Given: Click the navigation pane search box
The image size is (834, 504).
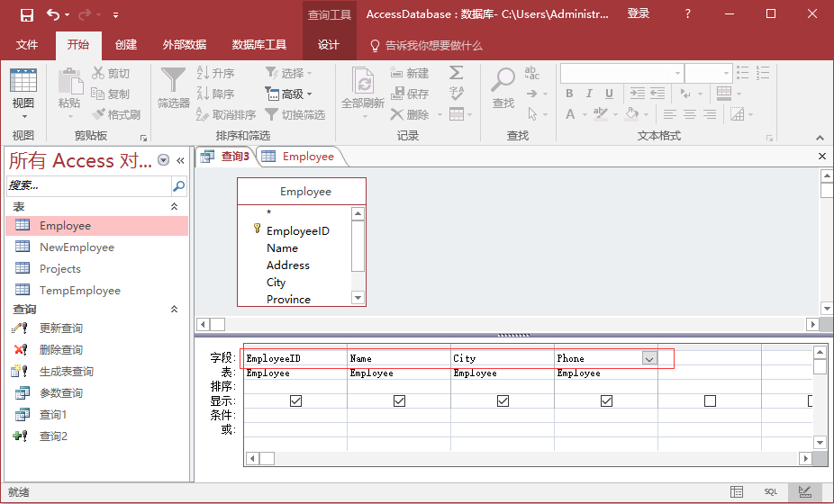Looking at the screenshot, I should (88, 186).
